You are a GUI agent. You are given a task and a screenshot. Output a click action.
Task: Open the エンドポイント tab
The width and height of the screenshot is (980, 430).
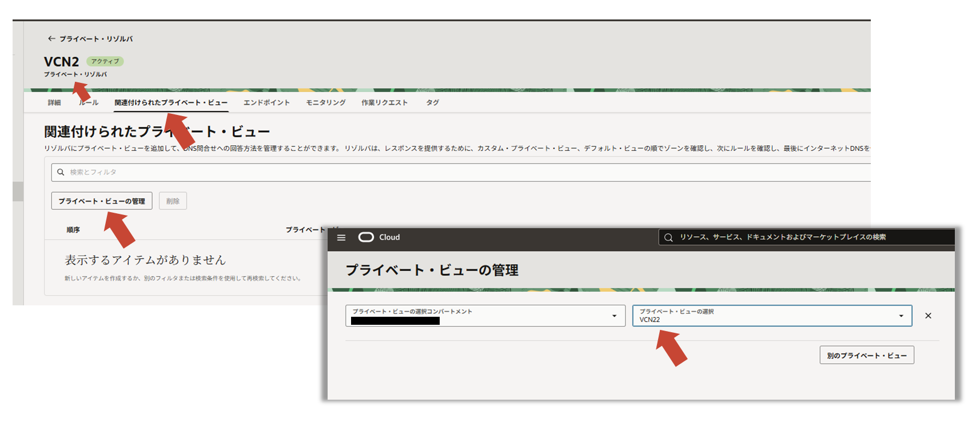click(x=266, y=103)
